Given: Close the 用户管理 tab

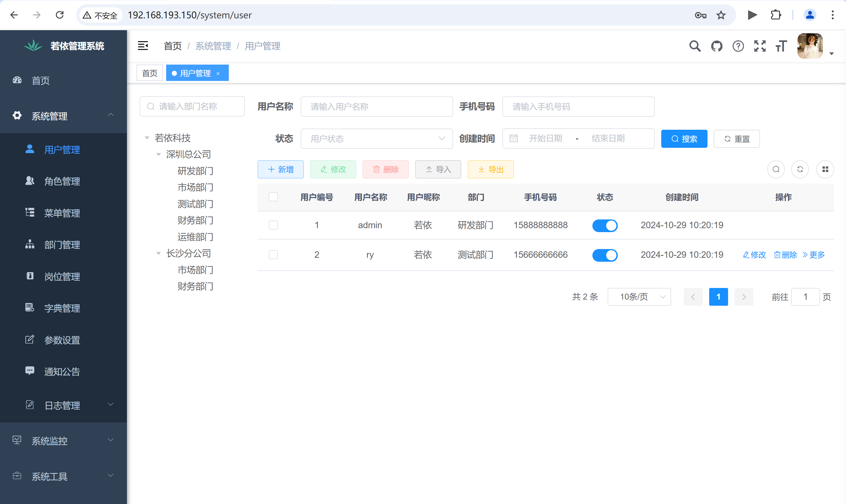Looking at the screenshot, I should [218, 73].
